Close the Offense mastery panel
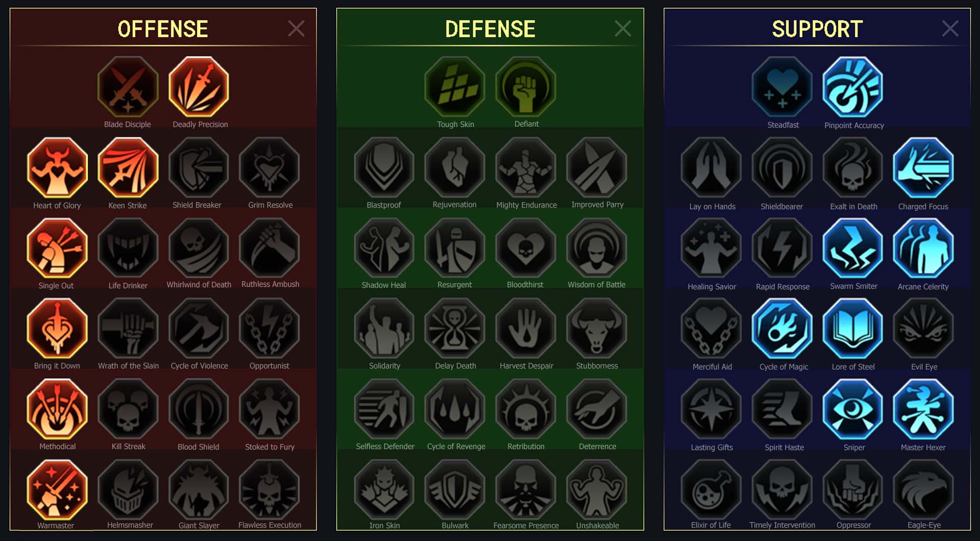 pos(296,29)
